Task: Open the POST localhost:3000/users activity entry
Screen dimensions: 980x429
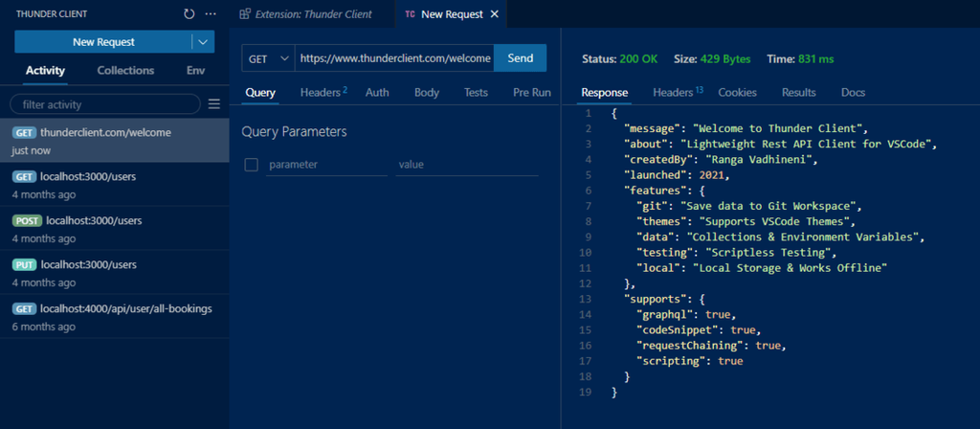Action: coord(115,229)
